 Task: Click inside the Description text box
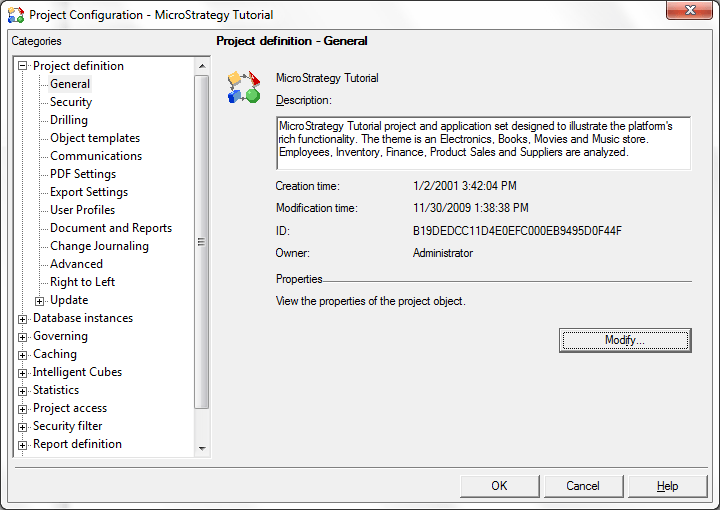[484, 143]
